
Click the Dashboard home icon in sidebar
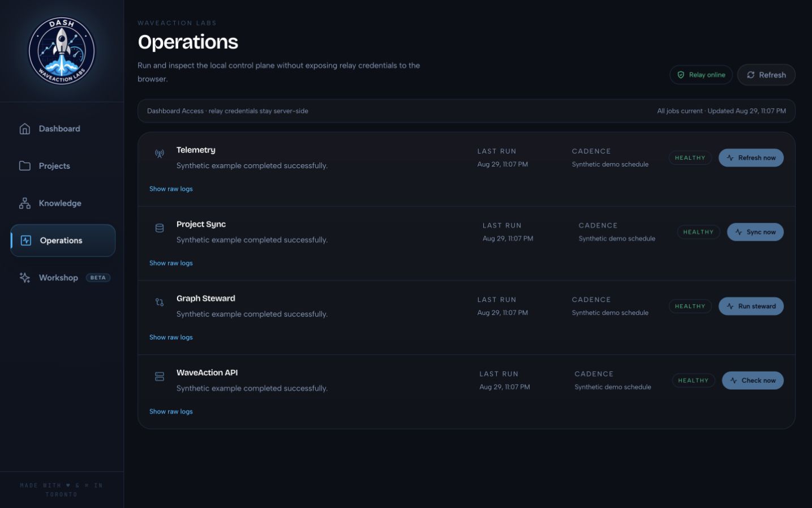tap(25, 129)
